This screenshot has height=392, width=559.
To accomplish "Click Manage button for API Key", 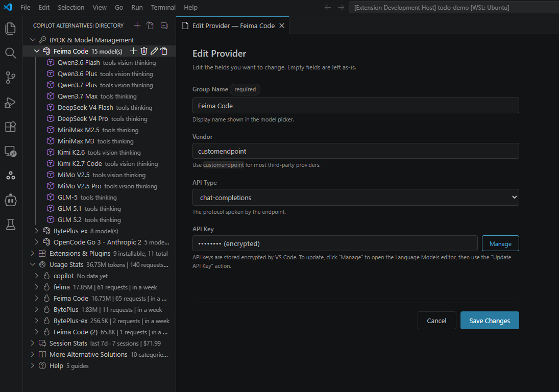I will [x=500, y=243].
